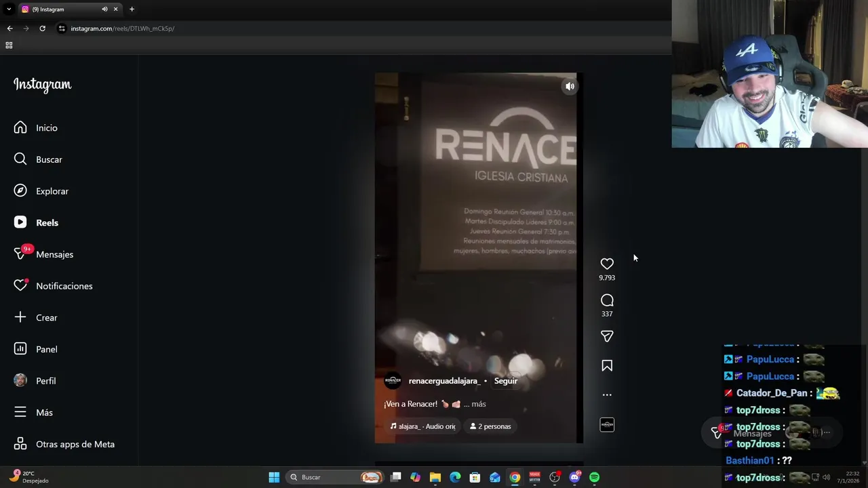Open the reel's three-dot options menu
The height and width of the screenshot is (488, 868).
[607, 394]
